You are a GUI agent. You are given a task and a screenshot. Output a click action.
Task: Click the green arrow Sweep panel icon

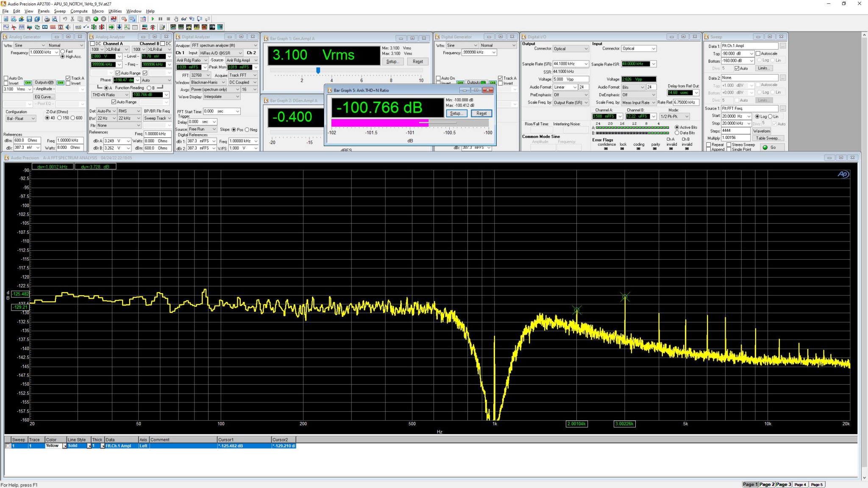[111, 27]
